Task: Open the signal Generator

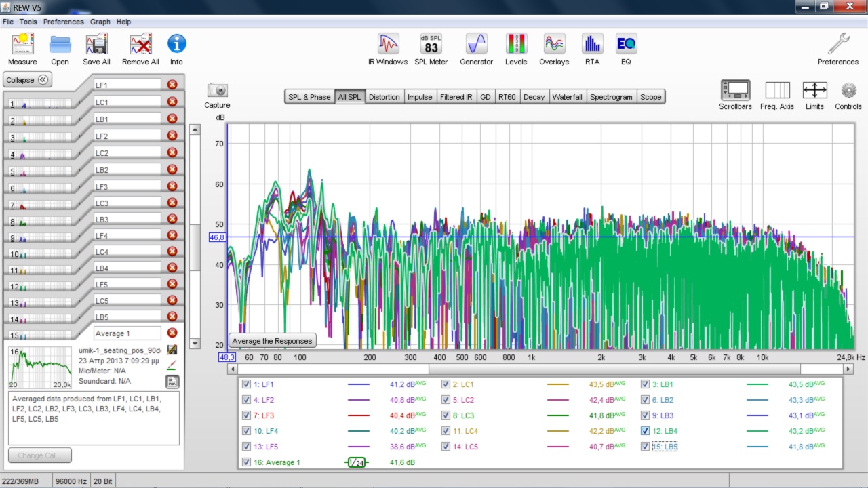Action: tap(476, 45)
